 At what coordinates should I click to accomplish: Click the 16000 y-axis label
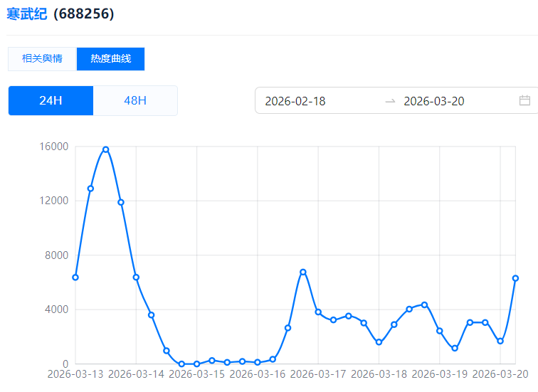[x=54, y=147]
